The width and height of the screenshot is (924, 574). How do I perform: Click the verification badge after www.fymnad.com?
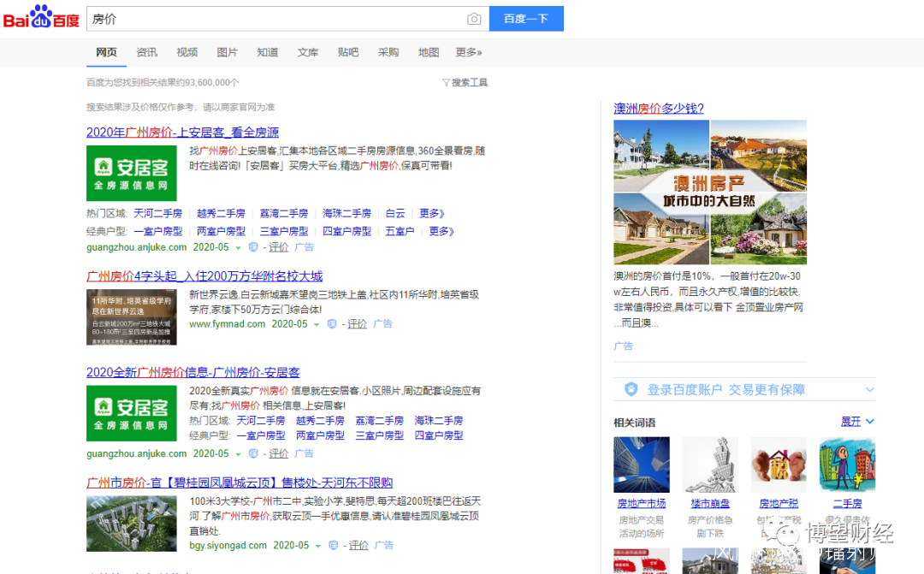[332, 324]
